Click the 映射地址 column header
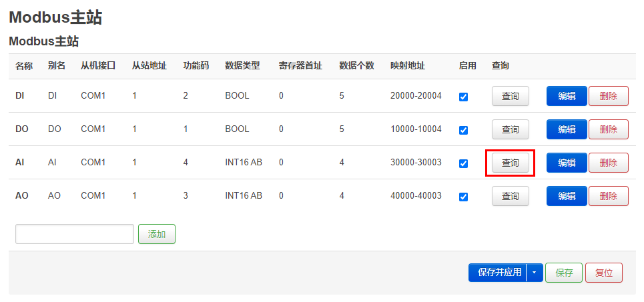Screen dimensions: 644x302 coord(408,65)
